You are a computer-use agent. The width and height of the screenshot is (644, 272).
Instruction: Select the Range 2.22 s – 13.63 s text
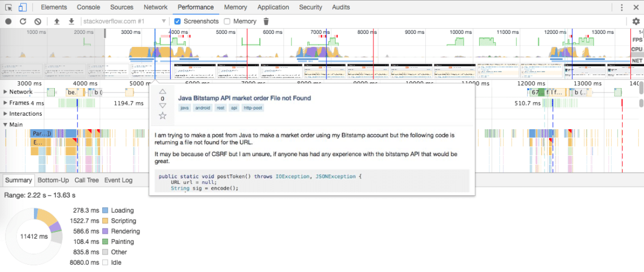(40, 195)
